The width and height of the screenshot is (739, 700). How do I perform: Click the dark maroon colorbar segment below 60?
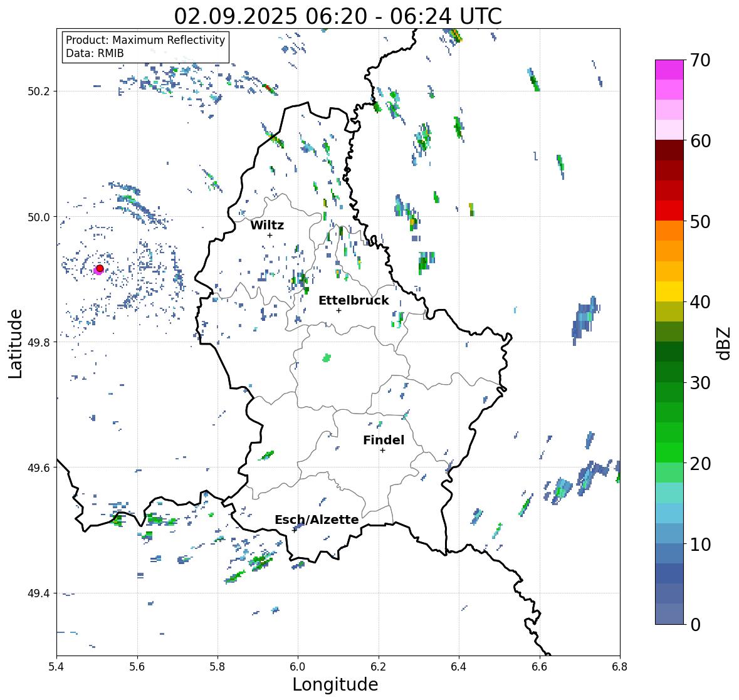click(669, 150)
